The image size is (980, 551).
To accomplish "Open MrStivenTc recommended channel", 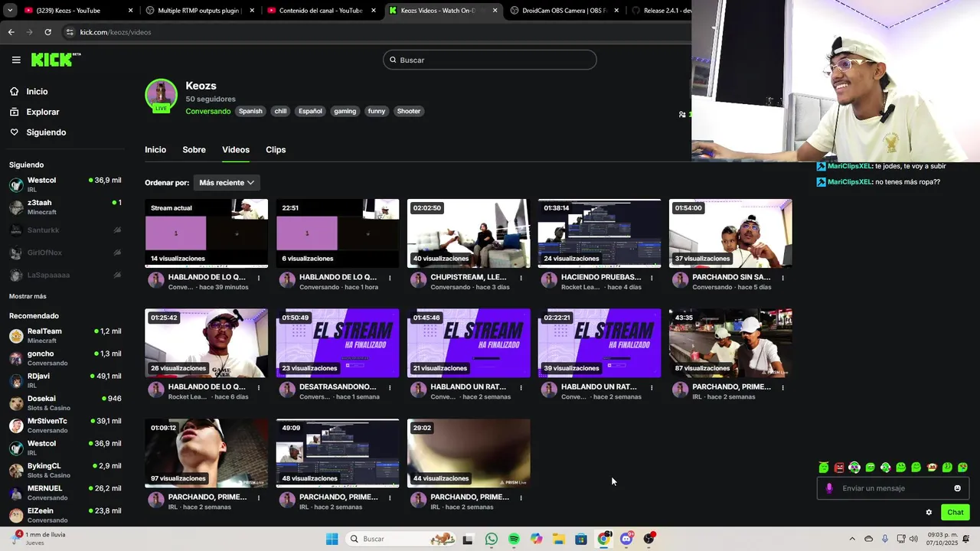I will point(65,425).
